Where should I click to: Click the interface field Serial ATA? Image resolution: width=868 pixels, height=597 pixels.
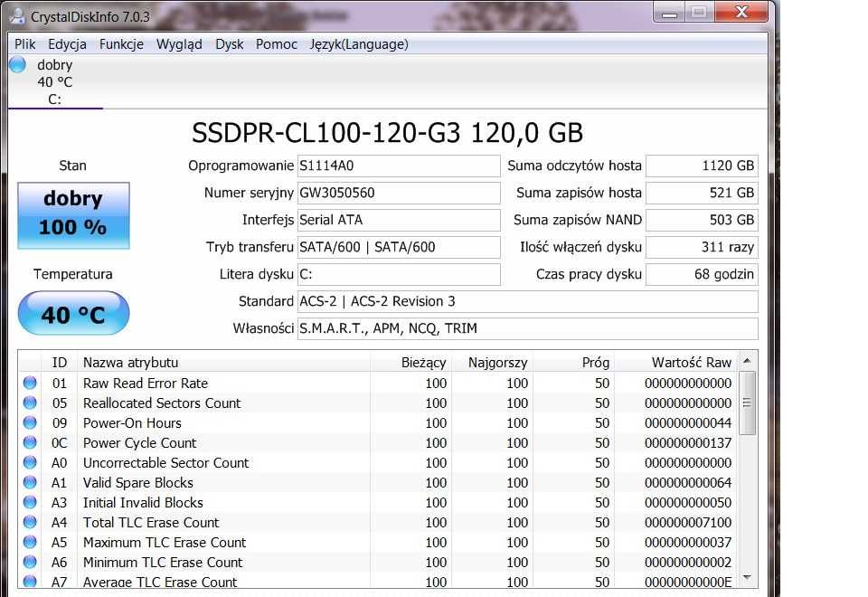pyautogui.click(x=399, y=220)
